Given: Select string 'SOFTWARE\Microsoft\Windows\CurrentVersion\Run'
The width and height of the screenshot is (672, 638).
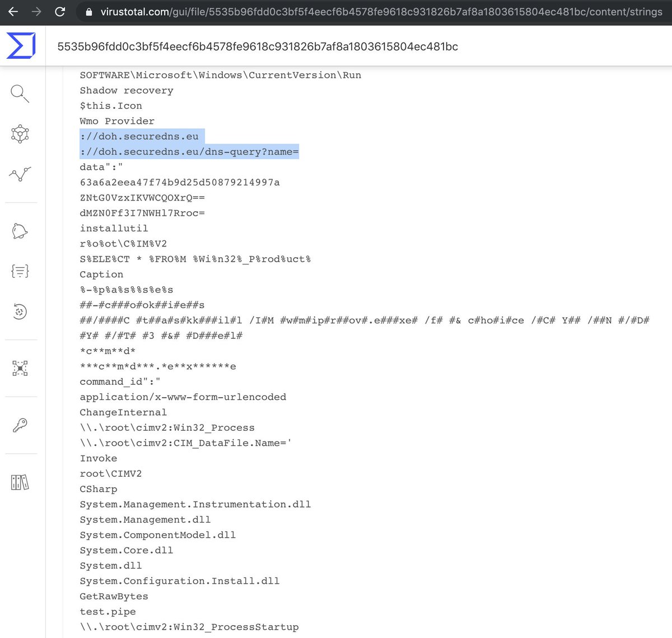Looking at the screenshot, I should tap(221, 75).
